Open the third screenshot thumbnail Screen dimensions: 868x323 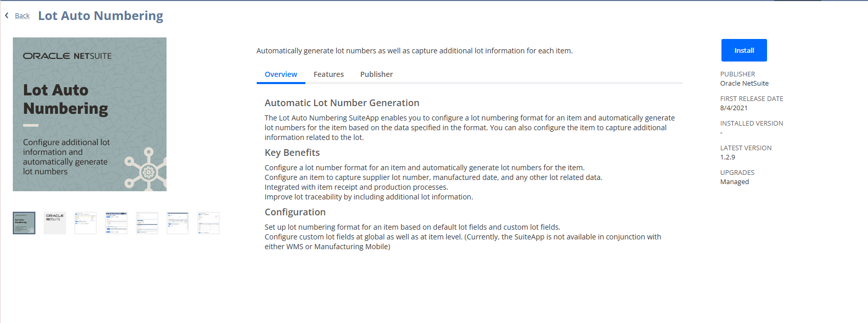click(86, 223)
